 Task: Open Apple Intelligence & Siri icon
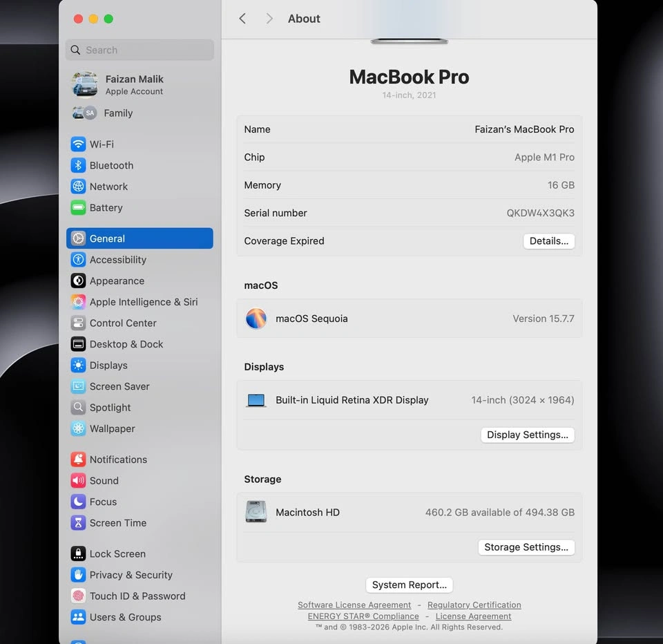[78, 302]
